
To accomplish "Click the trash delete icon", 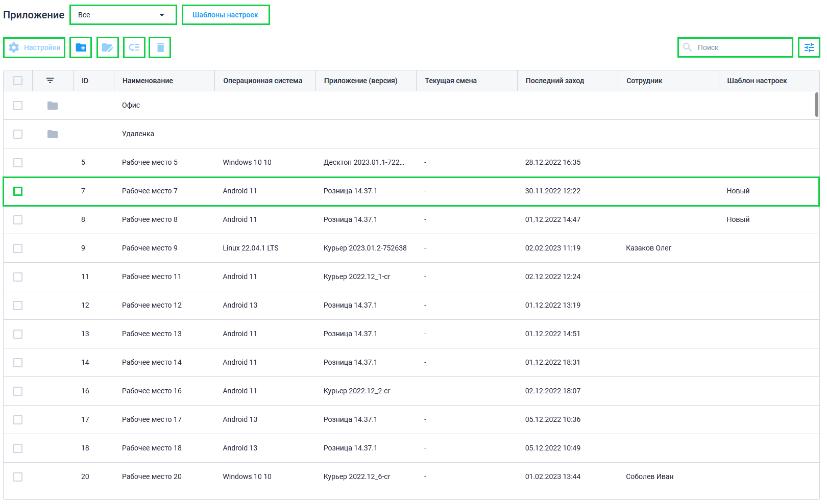I will [x=160, y=47].
